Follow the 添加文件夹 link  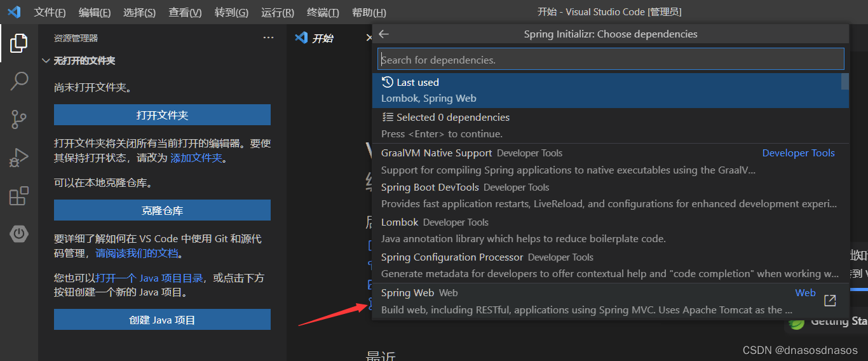click(196, 158)
